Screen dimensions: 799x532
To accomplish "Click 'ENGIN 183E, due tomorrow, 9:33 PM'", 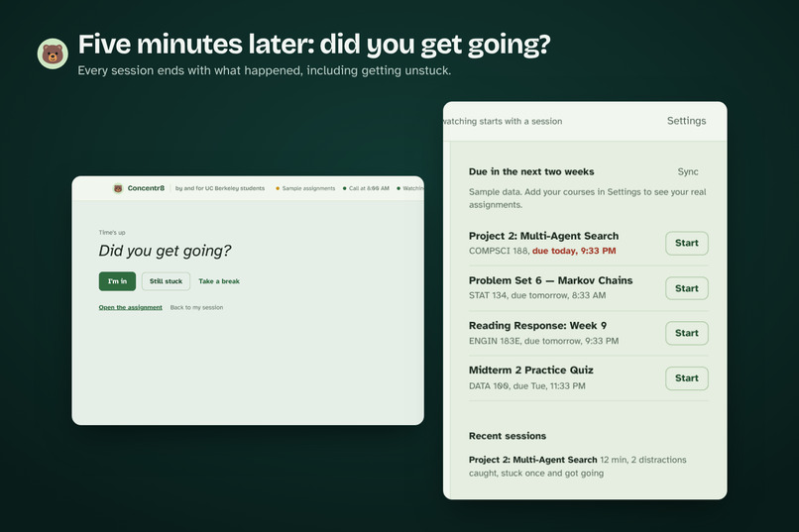I will point(543,341).
